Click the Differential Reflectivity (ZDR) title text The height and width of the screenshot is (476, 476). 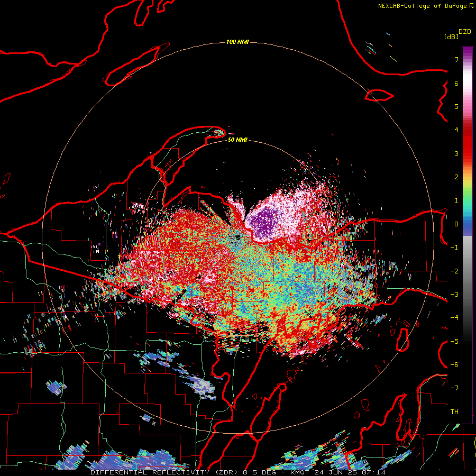[x=165, y=472]
